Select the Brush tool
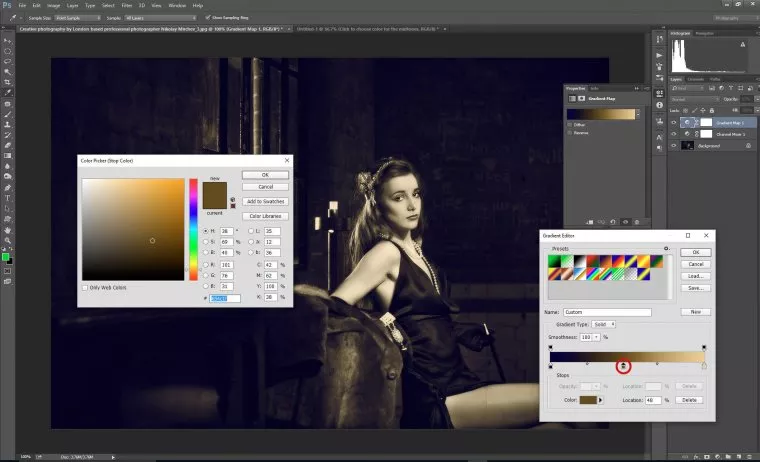The image size is (760, 462). [x=7, y=114]
